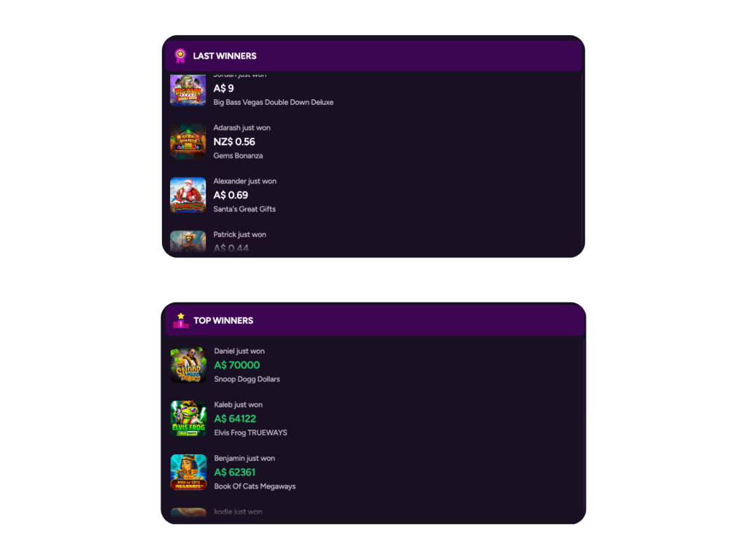Viewport: 747px width, 560px height.
Task: Click Kaleb's A$ 64122 win amount
Action: tap(236, 419)
